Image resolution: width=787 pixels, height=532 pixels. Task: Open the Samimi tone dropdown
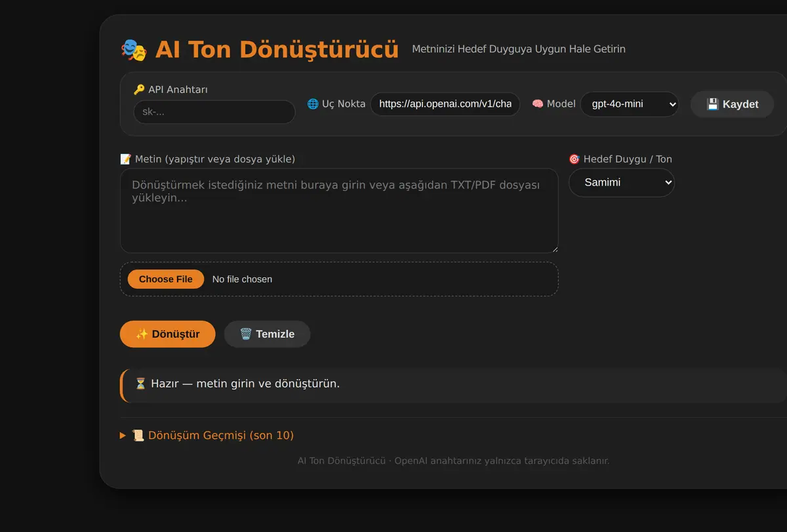pyautogui.click(x=622, y=182)
